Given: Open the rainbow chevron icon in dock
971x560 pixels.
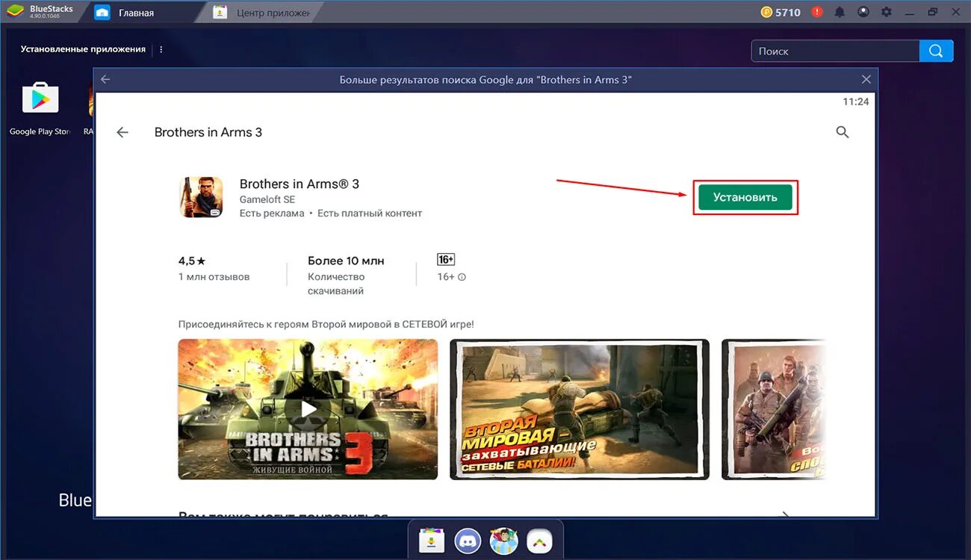Looking at the screenshot, I should click(x=540, y=540).
